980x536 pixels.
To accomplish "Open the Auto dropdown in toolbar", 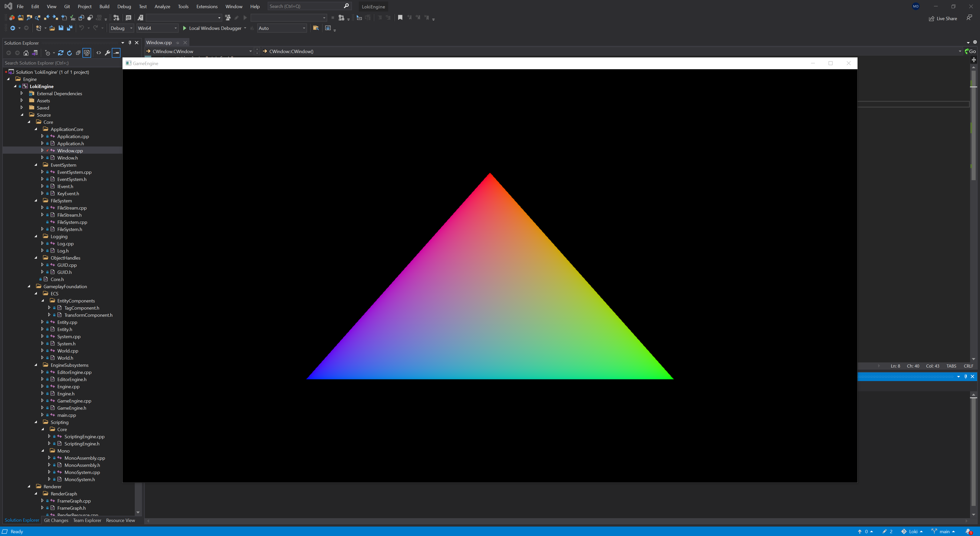I will pos(282,28).
